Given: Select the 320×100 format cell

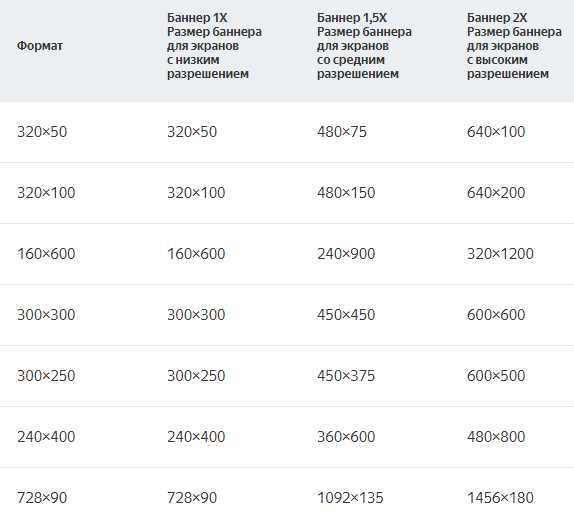Looking at the screenshot, I should (46, 193).
